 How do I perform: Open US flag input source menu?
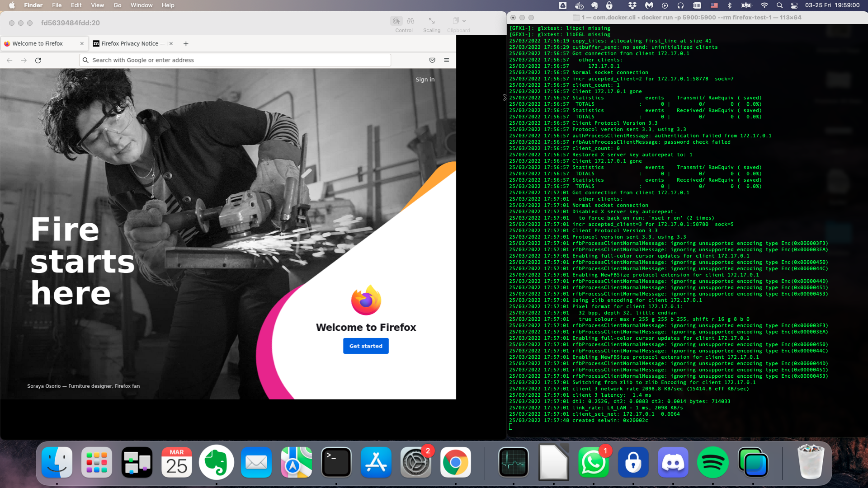(x=714, y=5)
